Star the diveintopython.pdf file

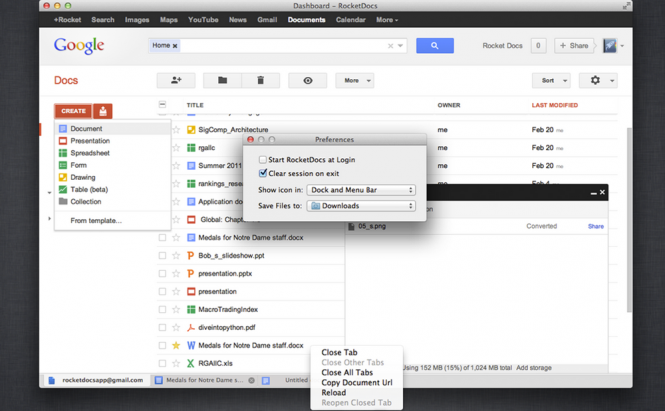point(176,327)
